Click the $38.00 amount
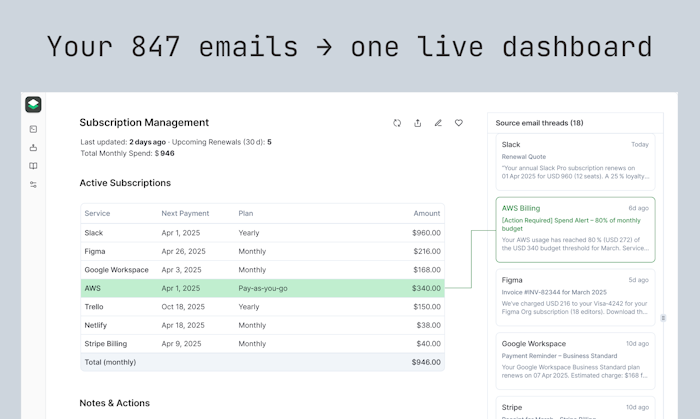 (x=429, y=325)
